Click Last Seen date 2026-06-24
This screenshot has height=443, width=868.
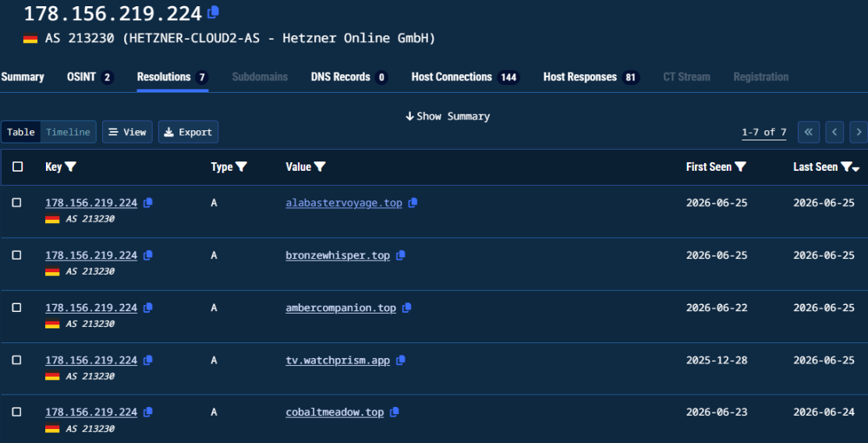[x=824, y=413]
